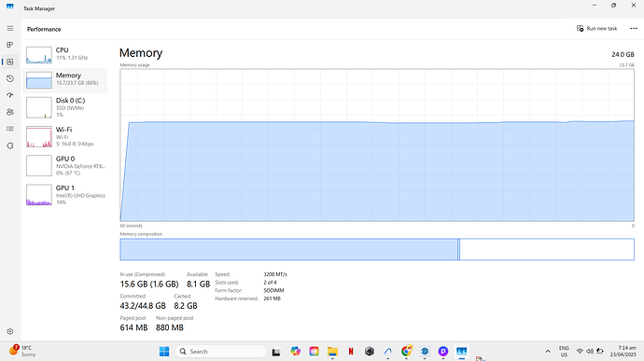Click the Task Manager taskbar icon
The width and height of the screenshot is (644, 361).
point(462,352)
